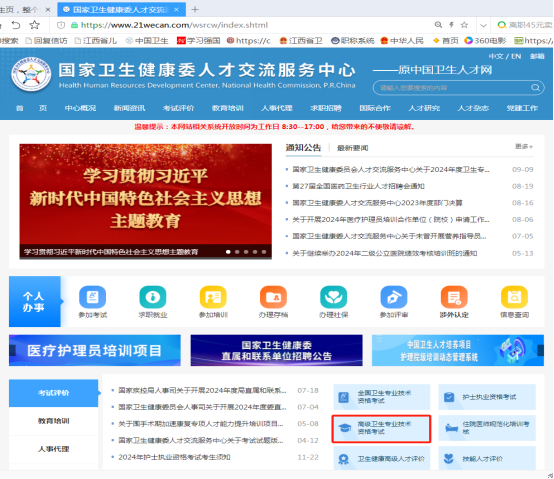Open a new browser tab with plus

point(195,9)
